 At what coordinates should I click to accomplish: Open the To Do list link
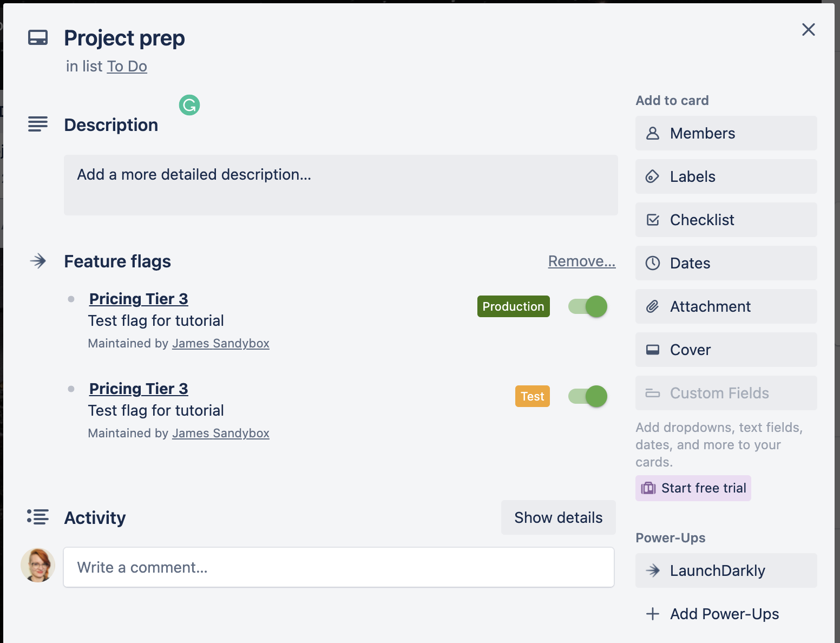127,66
